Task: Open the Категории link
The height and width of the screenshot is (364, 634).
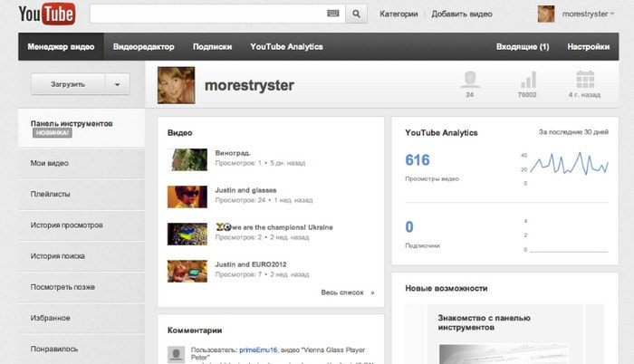Action: point(399,14)
